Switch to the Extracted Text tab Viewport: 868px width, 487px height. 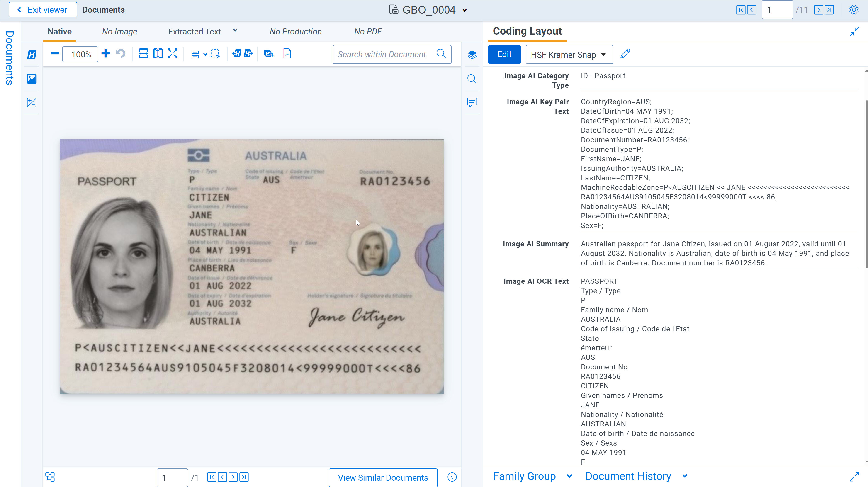pyautogui.click(x=195, y=32)
